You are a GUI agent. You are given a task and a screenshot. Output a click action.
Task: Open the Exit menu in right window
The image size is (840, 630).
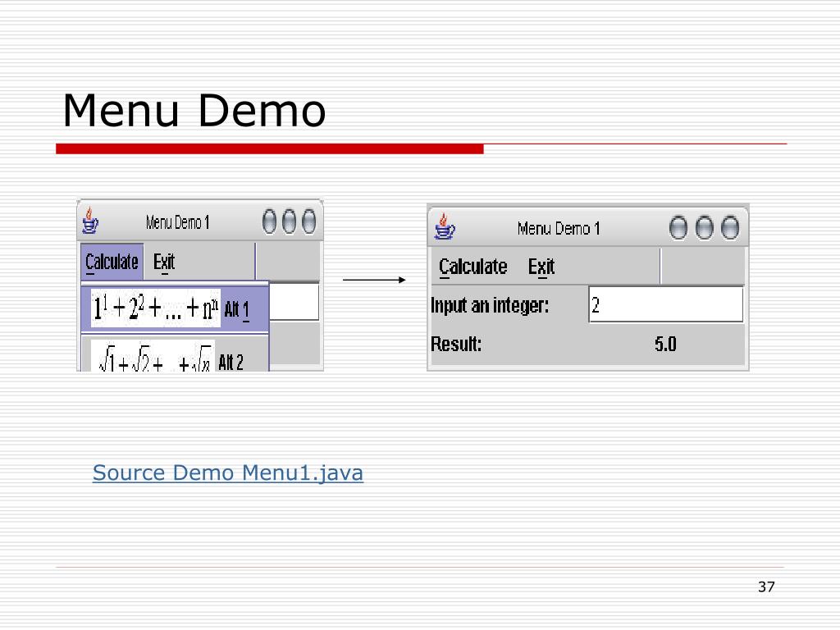point(541,267)
